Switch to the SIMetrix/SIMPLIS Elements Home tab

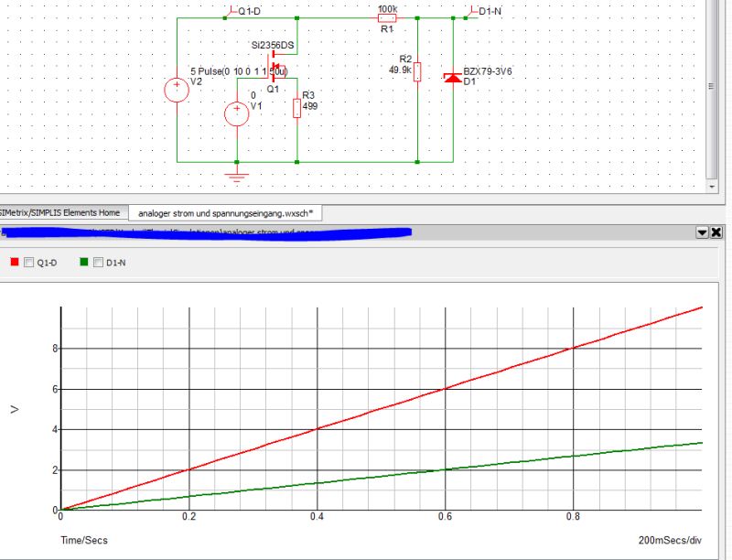pos(59,211)
